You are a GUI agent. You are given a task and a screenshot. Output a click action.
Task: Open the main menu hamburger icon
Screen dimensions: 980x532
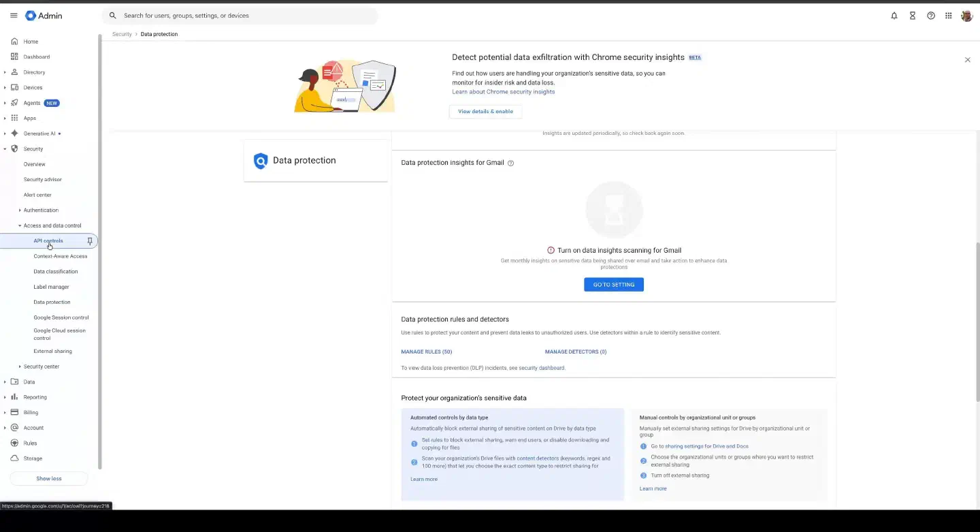[14, 16]
